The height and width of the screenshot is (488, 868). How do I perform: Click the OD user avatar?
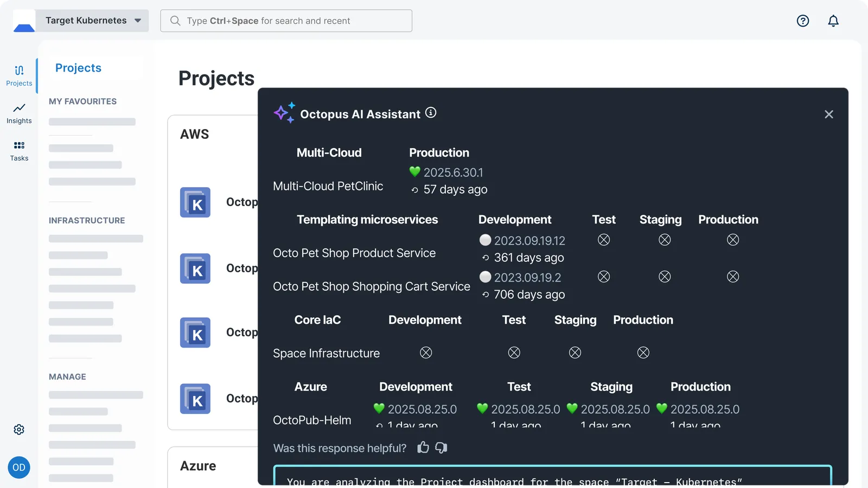coord(19,467)
